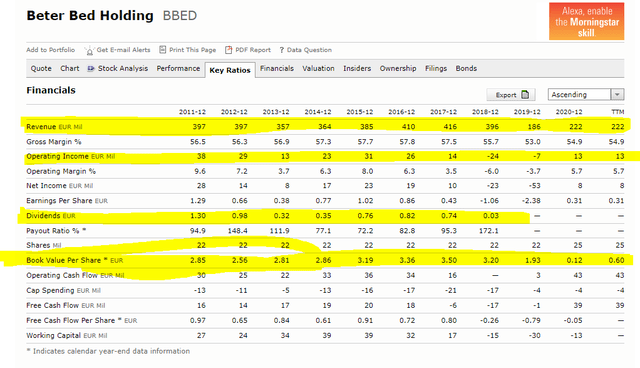Click Add to Portfolio link
This screenshot has height=368, width=640.
pyautogui.click(x=51, y=50)
